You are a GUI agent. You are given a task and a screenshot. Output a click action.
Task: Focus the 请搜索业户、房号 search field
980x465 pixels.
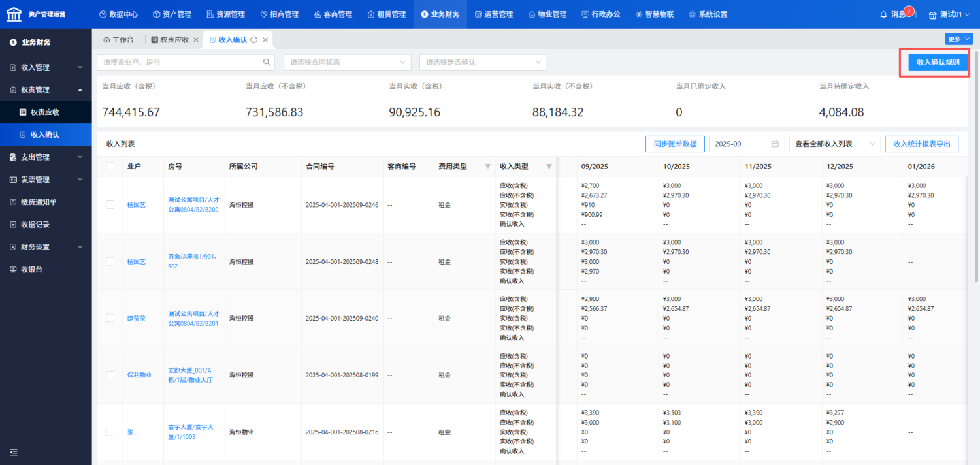coord(178,62)
